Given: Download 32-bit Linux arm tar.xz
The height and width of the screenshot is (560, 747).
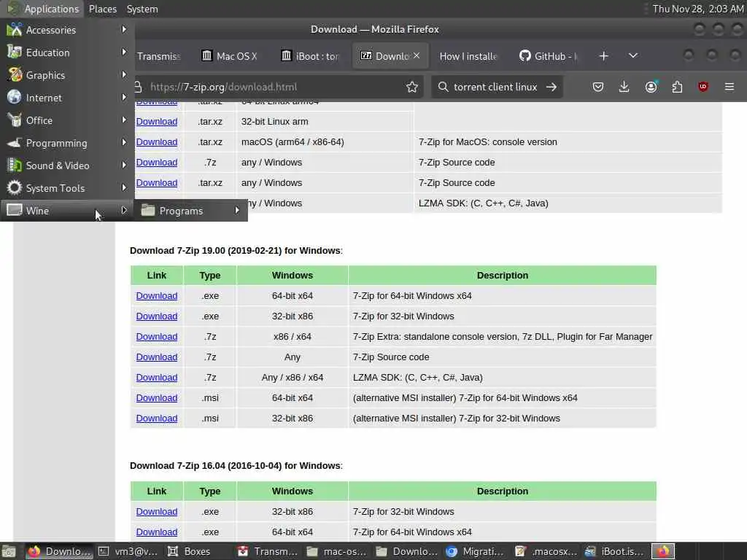Looking at the screenshot, I should click(157, 122).
